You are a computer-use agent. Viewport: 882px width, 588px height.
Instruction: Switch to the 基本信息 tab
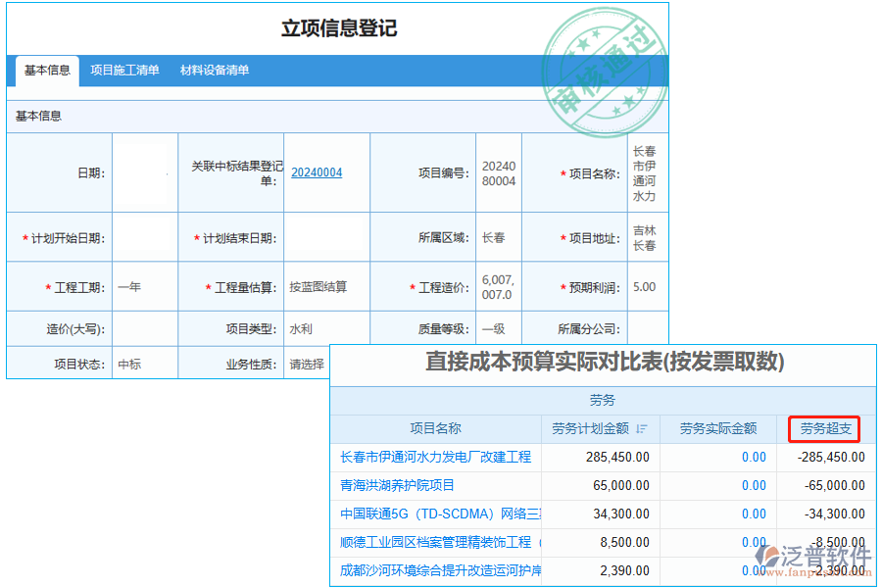(47, 70)
